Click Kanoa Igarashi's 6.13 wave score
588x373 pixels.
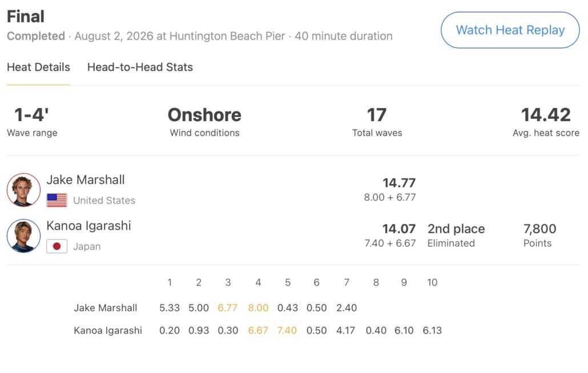[432, 330]
